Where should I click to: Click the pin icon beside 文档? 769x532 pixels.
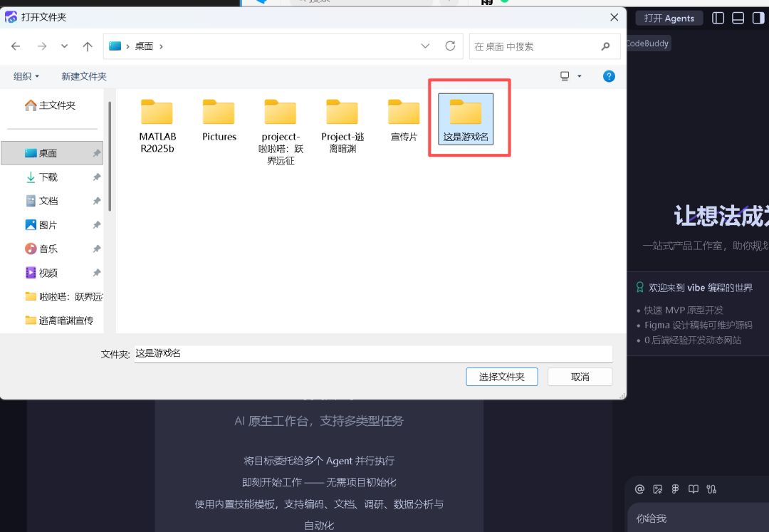97,201
